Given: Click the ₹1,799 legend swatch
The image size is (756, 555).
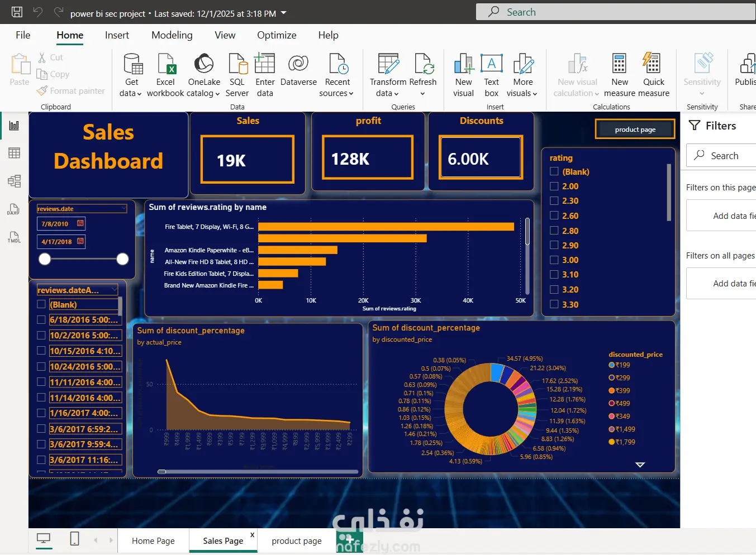Looking at the screenshot, I should [612, 442].
